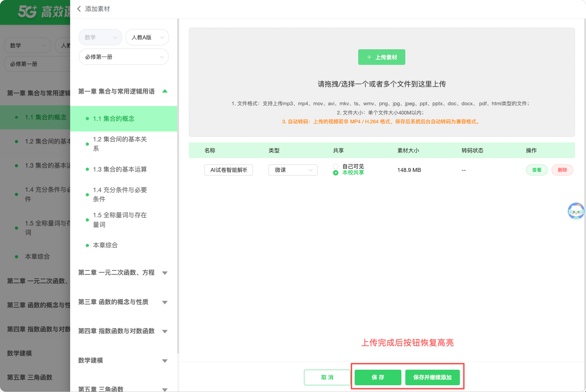Select 1.2 集合间的基本关系 in the panel
586x392 pixels.
click(x=124, y=144)
